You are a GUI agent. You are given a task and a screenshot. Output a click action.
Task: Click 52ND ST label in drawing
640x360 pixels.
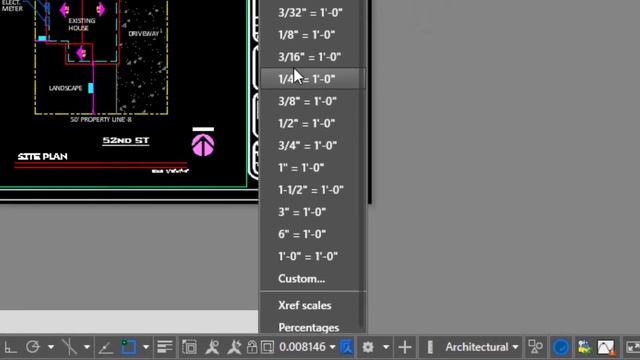pos(126,140)
